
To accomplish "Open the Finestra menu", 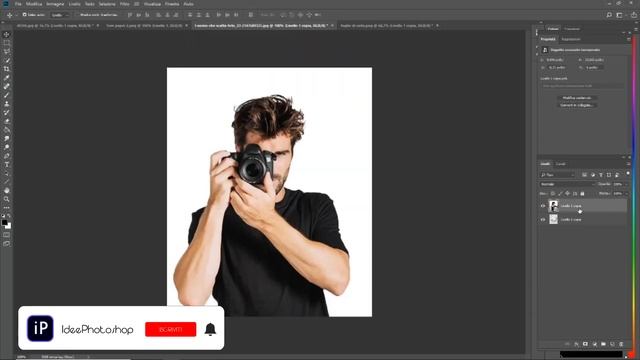I will click(x=172, y=4).
